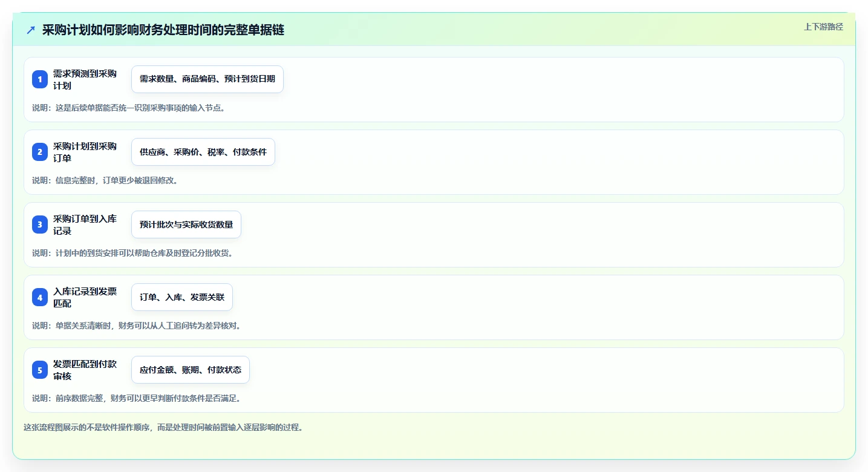This screenshot has width=868, height=472.
Task: Select the 发票匹配到付款审核 step title
Action: click(x=85, y=370)
